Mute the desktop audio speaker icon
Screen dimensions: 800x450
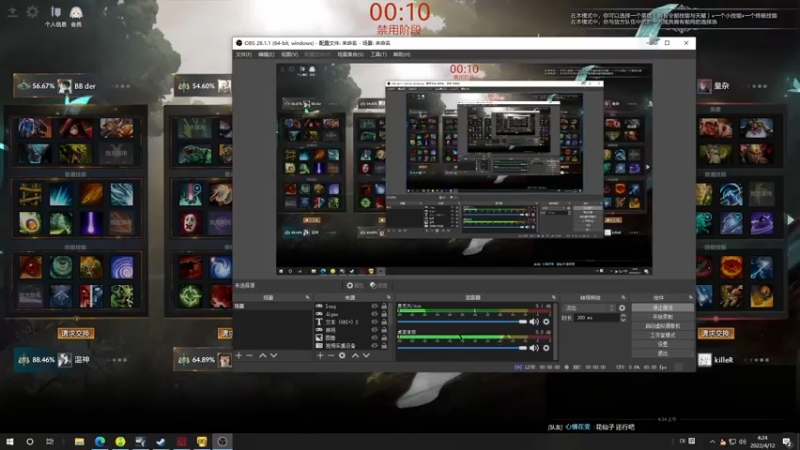(x=534, y=348)
